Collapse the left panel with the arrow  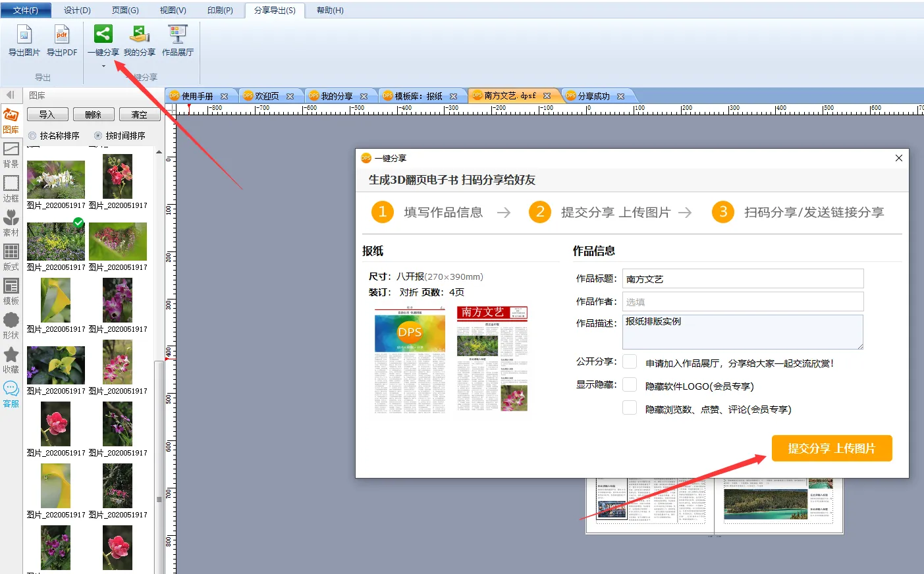click(x=10, y=95)
